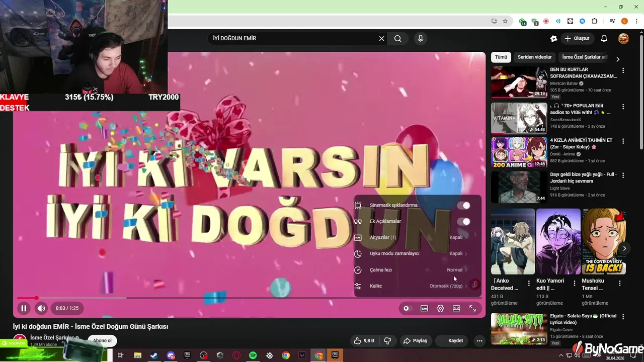This screenshot has height=362, width=644.
Task: Open Dayı geldi bize yağlı thumbnail
Action: point(519,187)
